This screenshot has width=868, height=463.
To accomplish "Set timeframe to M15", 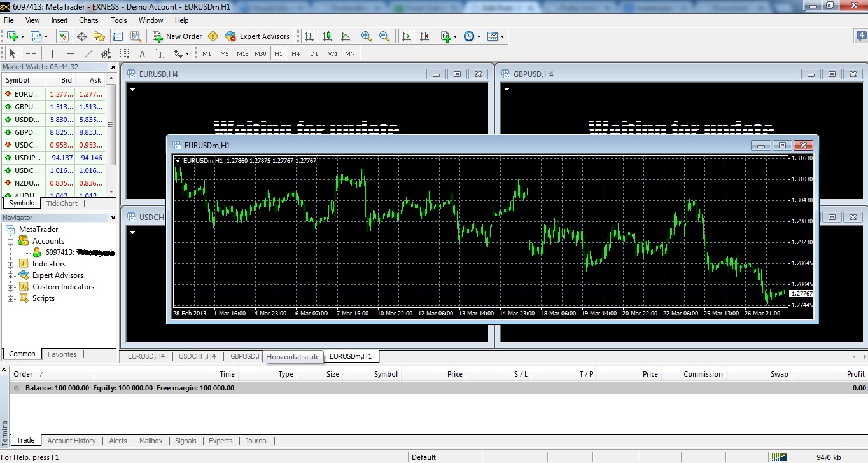I will pyautogui.click(x=242, y=53).
